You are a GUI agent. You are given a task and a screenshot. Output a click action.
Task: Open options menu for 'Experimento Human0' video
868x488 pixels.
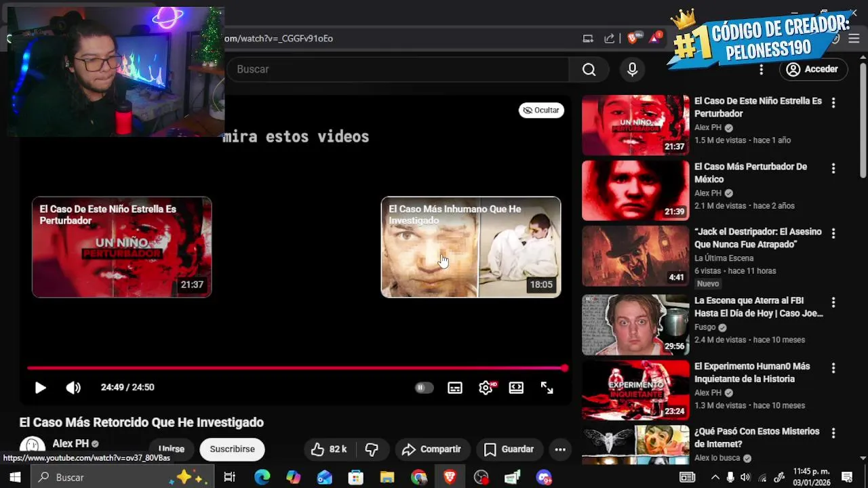(833, 368)
